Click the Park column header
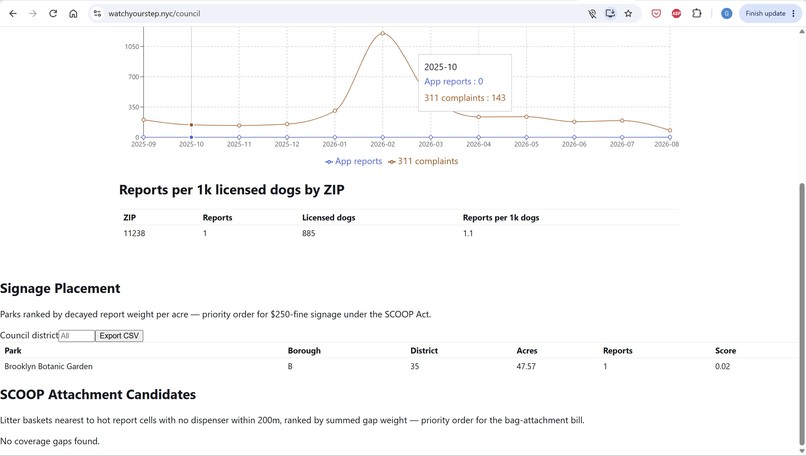The height and width of the screenshot is (456, 806). click(x=13, y=351)
